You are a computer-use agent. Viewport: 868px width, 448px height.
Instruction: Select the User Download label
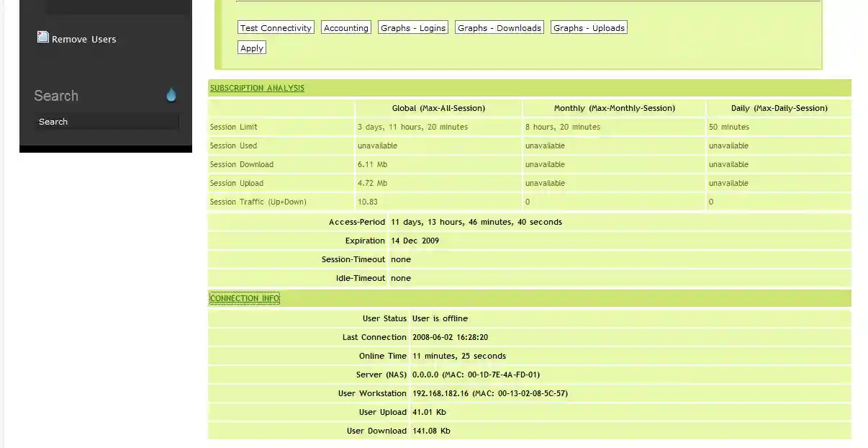[x=376, y=431]
